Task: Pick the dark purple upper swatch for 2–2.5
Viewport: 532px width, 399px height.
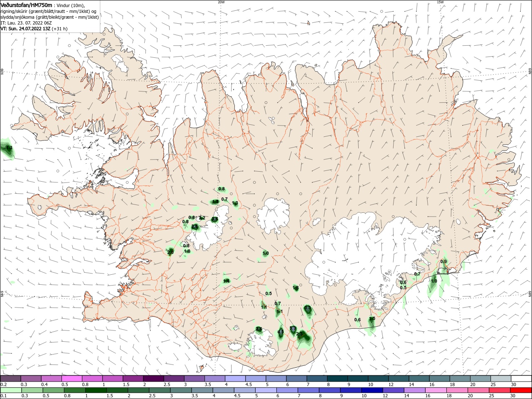Action: point(153,379)
